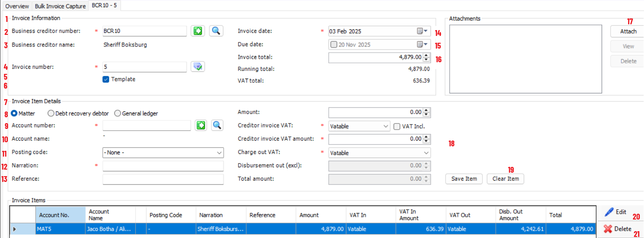Click the Jaco Botha account name cell

click(111, 229)
